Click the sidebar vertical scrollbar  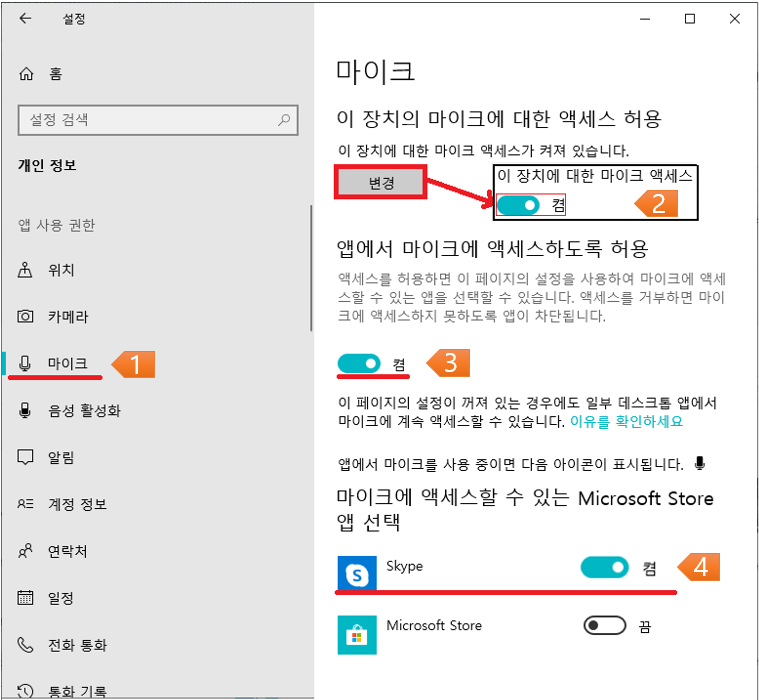311,268
